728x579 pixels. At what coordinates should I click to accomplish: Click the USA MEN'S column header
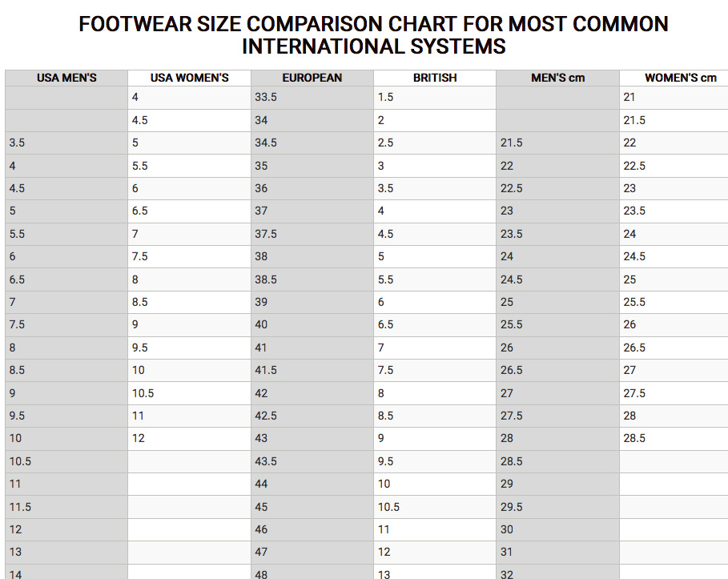point(66,78)
